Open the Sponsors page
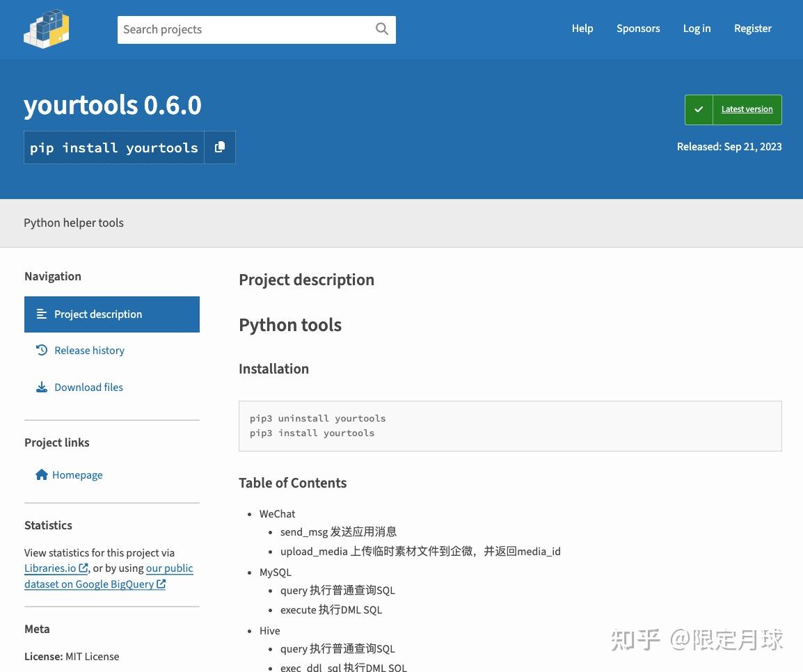 tap(638, 29)
